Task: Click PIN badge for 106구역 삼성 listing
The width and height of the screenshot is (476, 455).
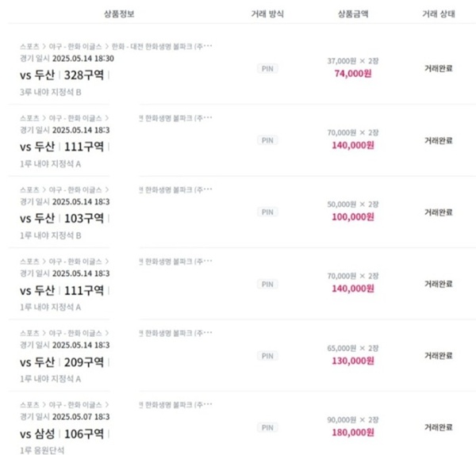Action: pyautogui.click(x=267, y=428)
